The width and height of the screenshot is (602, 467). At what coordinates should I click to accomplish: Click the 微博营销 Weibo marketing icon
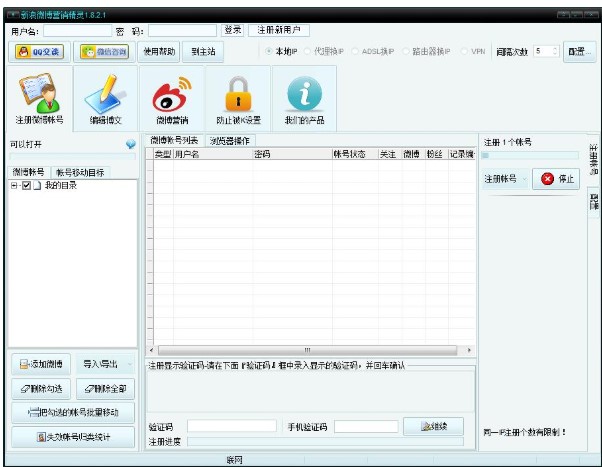coord(171,97)
